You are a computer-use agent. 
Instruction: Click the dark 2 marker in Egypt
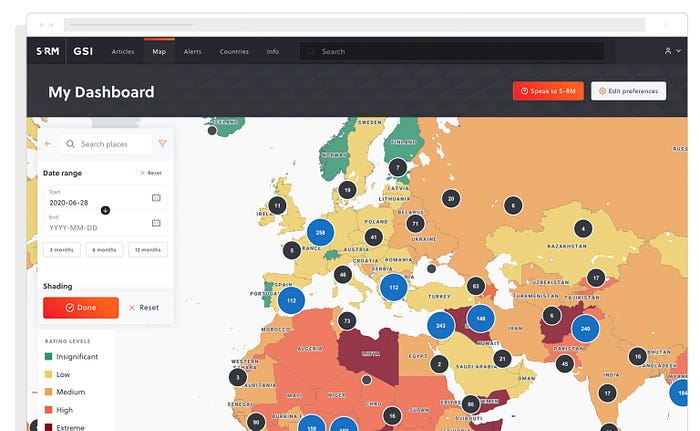coord(439,364)
